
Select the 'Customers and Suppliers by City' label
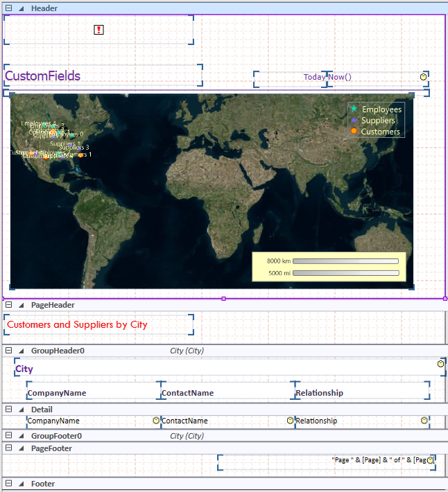[77, 324]
